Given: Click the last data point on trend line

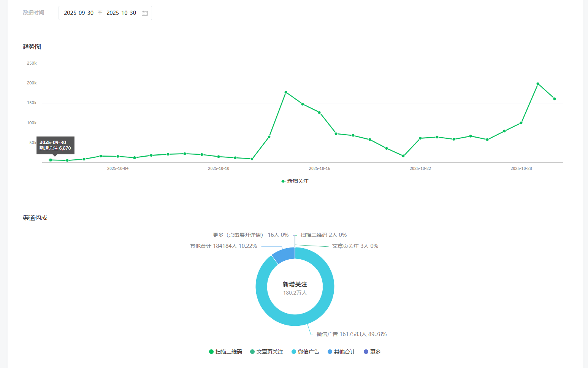Looking at the screenshot, I should 555,99.
